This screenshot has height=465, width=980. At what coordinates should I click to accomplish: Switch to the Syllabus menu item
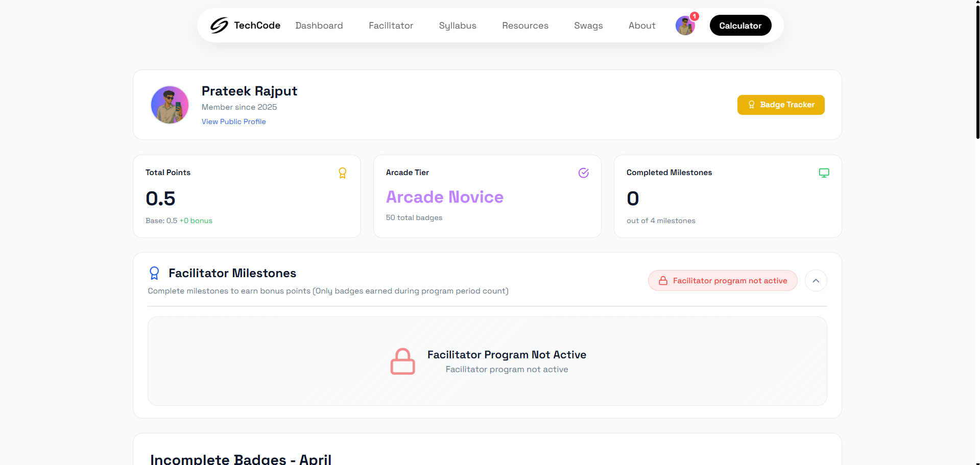pos(457,25)
